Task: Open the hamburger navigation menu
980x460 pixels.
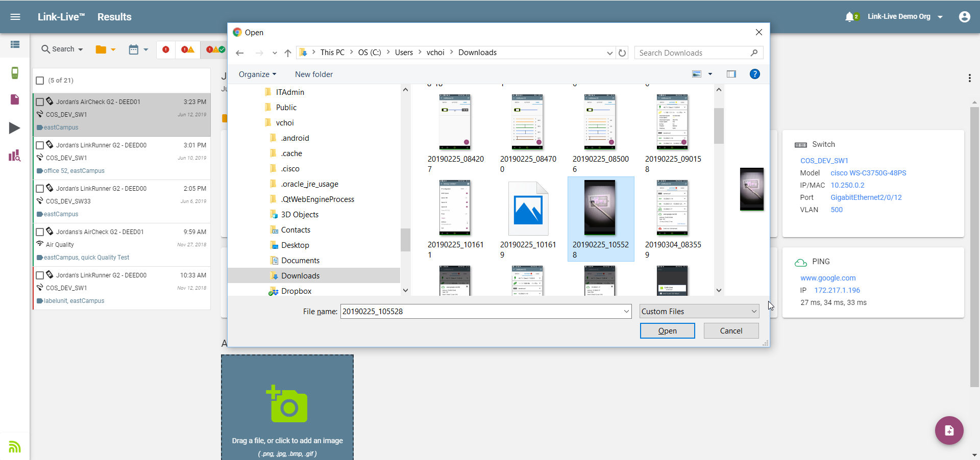Action: point(15,17)
